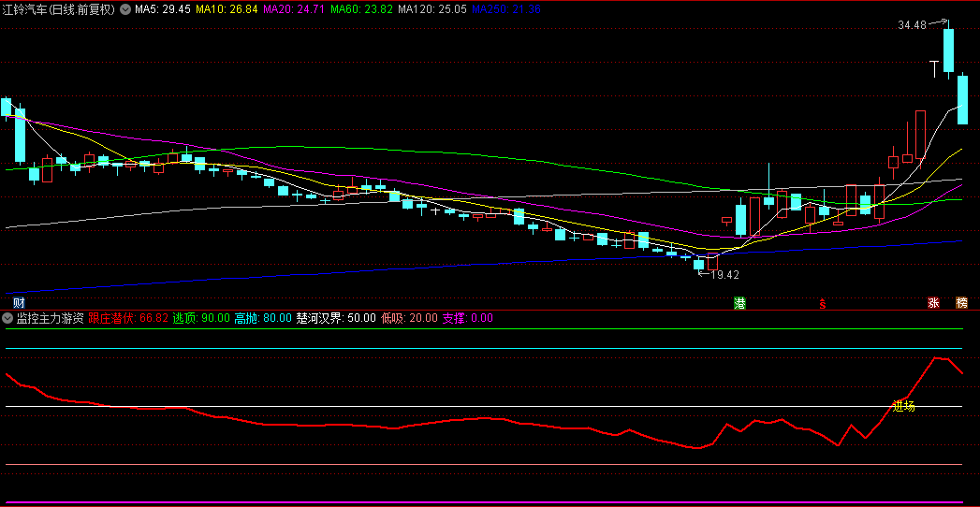Click the green 港 marker icon
This screenshot has height=507, width=980.
click(739, 303)
